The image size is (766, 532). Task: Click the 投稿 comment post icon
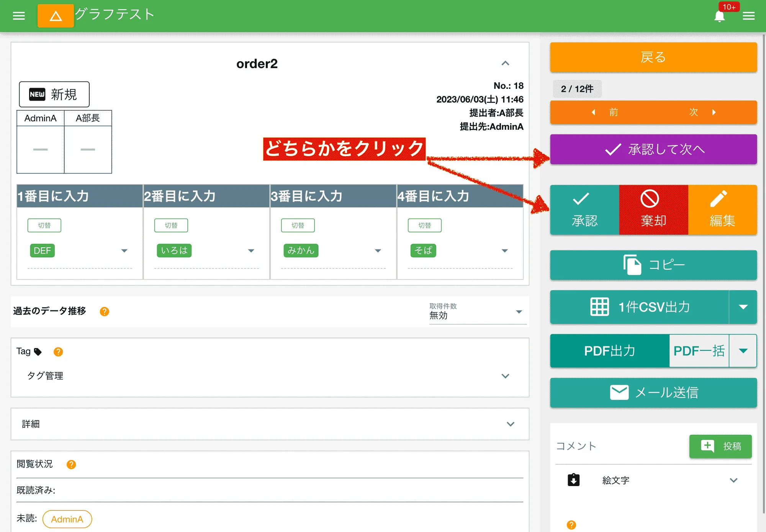[707, 446]
